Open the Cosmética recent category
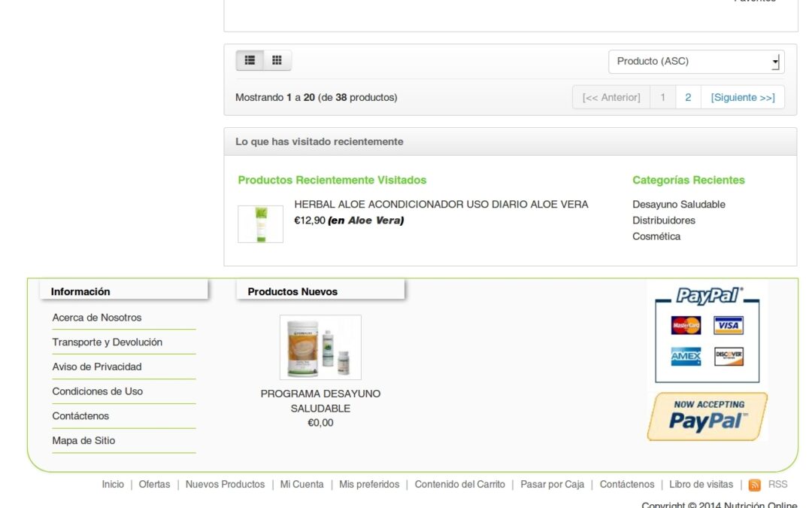 656,236
